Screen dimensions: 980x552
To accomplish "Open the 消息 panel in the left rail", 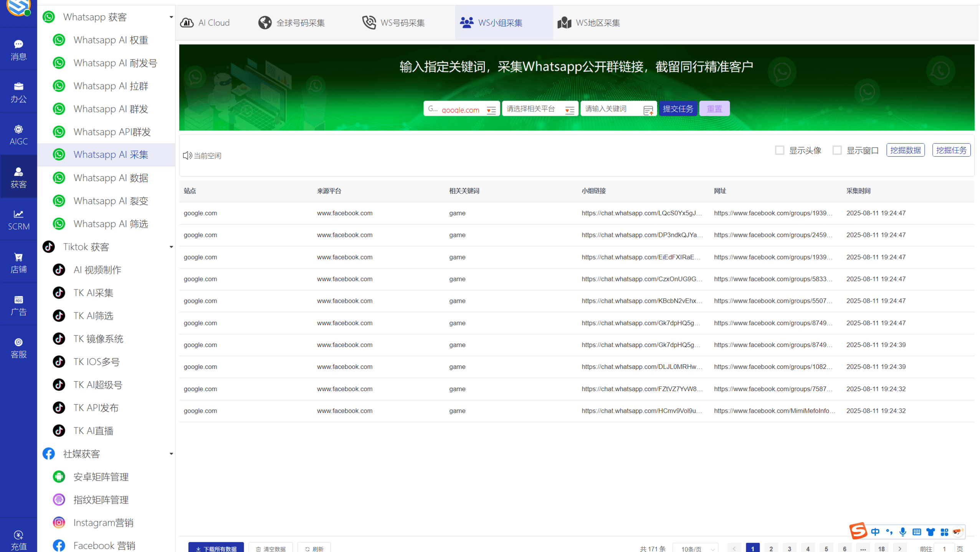I will tap(18, 49).
